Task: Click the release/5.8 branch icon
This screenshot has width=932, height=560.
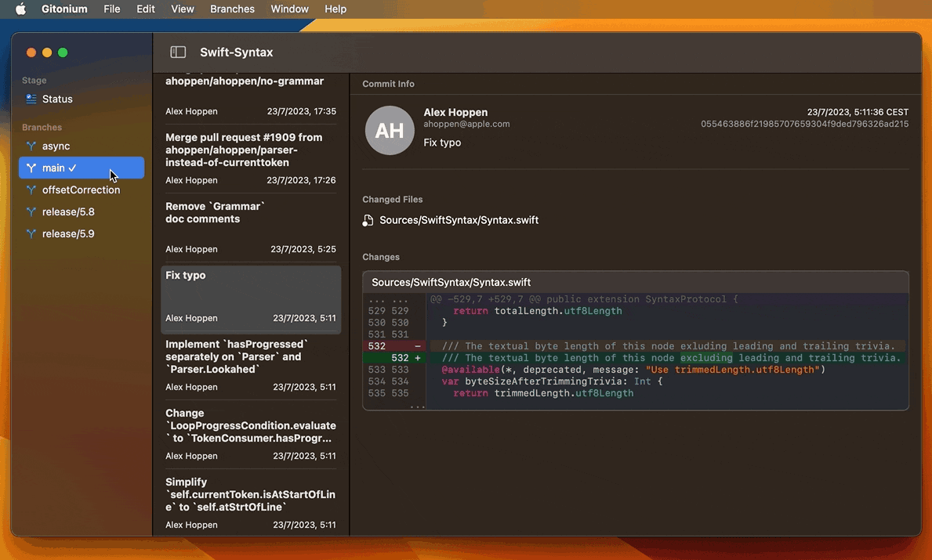Action: (31, 212)
